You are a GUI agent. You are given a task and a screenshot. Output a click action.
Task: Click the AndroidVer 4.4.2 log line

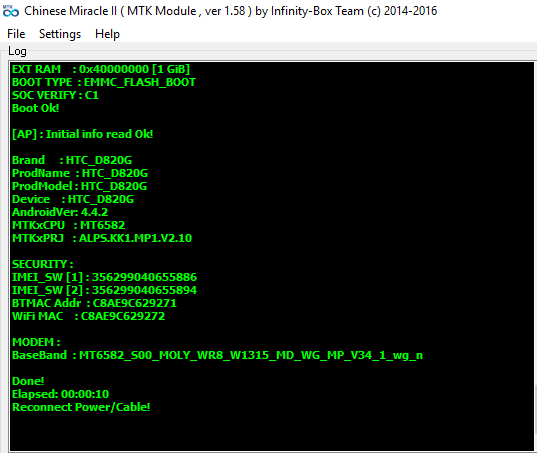pos(60,212)
